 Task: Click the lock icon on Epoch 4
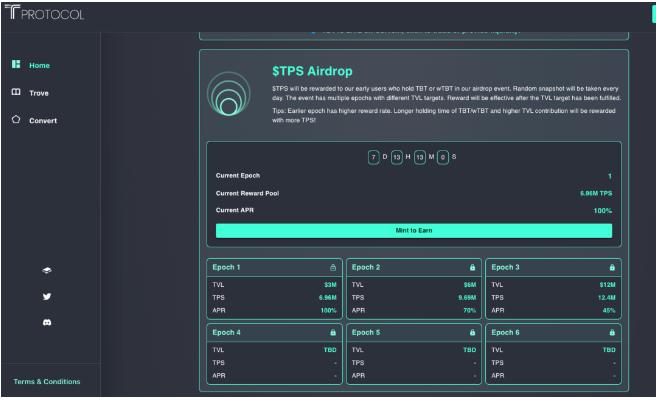333,332
